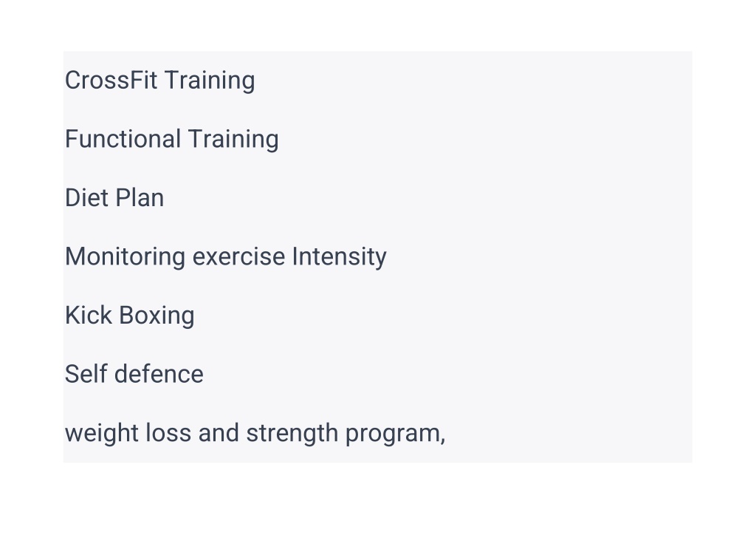Click the word CrossFit

click(x=111, y=81)
